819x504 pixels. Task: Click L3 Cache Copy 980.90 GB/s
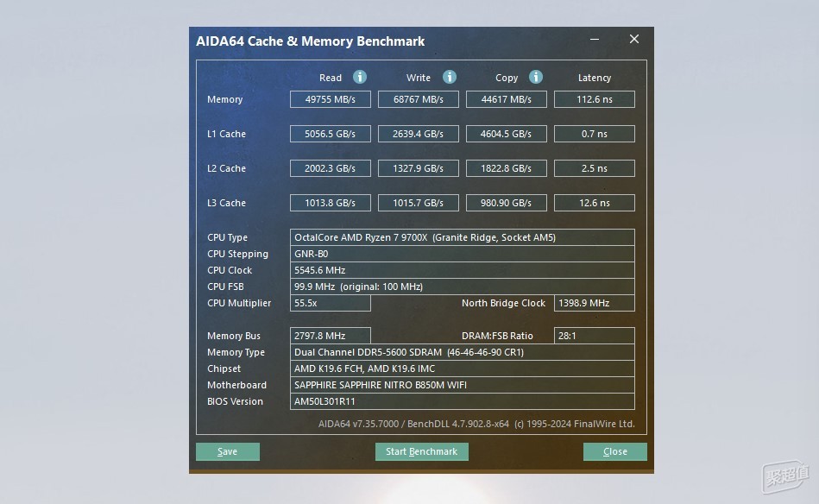click(506, 203)
